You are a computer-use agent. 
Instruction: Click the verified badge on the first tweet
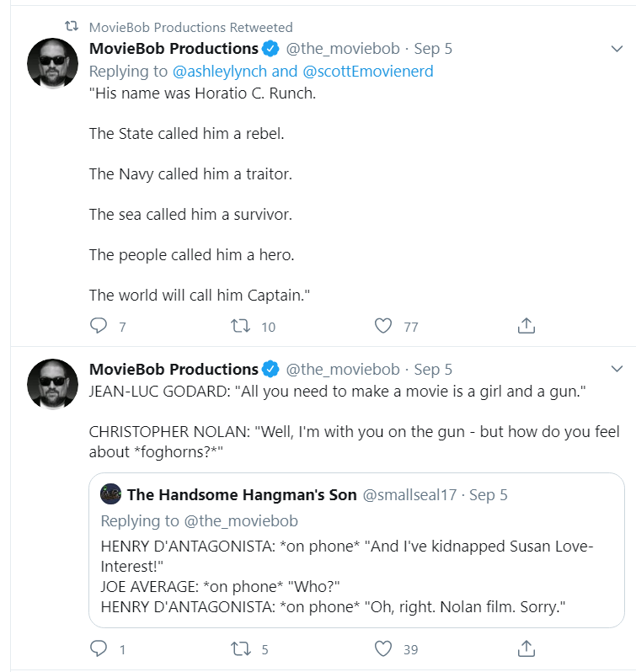270,49
